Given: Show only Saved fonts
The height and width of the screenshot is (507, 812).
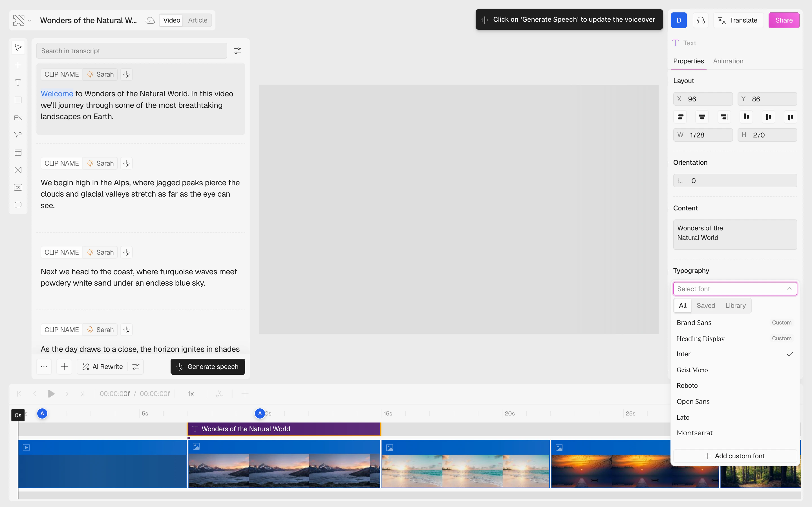Looking at the screenshot, I should tap(706, 306).
